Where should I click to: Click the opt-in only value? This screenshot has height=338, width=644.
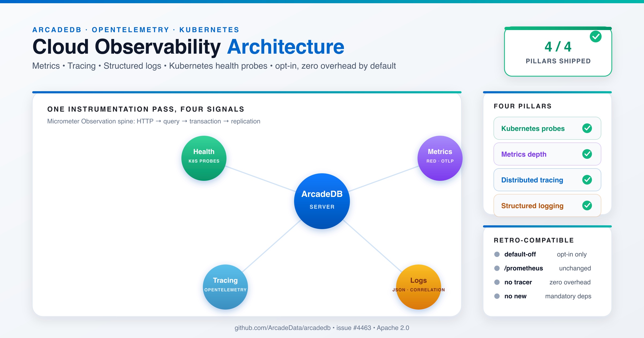pos(572,254)
